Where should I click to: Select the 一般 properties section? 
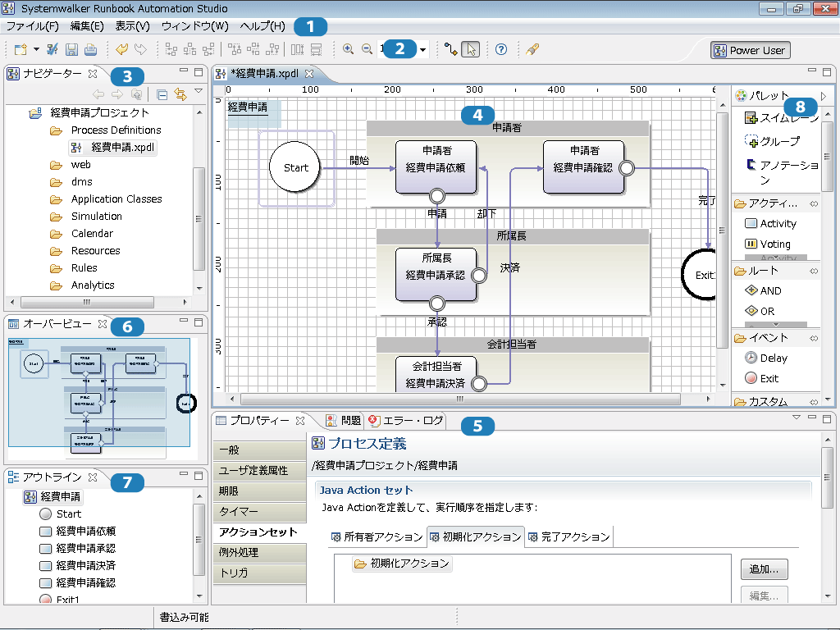[259, 450]
